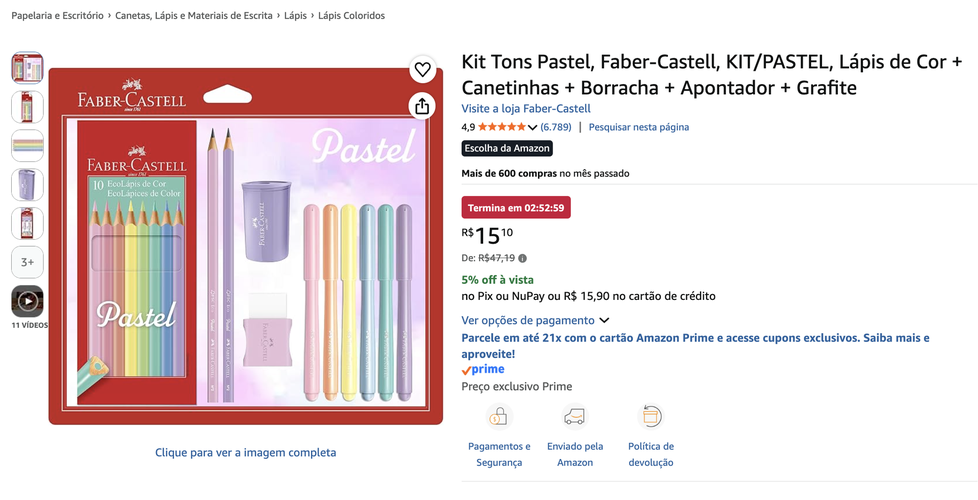Click para ver a imagem completa

coord(246,453)
